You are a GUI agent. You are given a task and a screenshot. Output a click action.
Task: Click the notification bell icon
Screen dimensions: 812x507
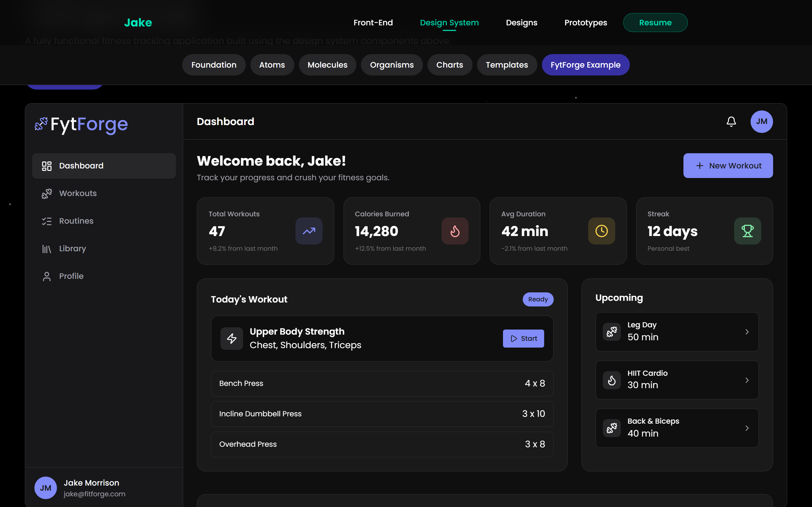(731, 121)
